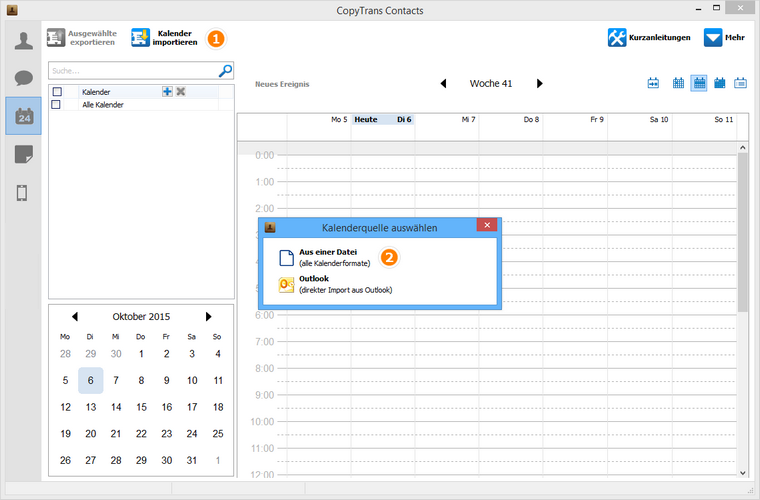
Task: Go to previous month in mini calendar
Action: pos(75,316)
